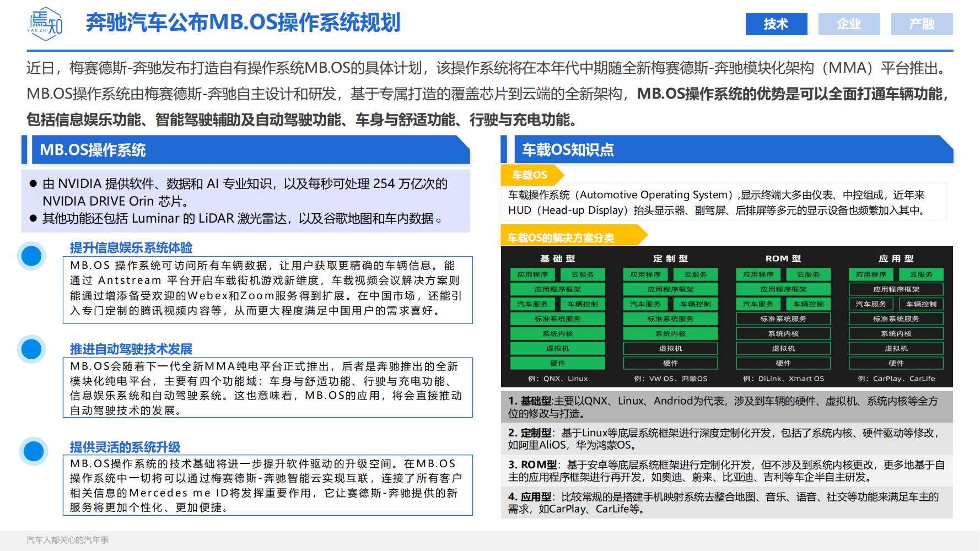Click the ROM型 column header
The width and height of the screenshot is (980, 551).
(x=783, y=258)
